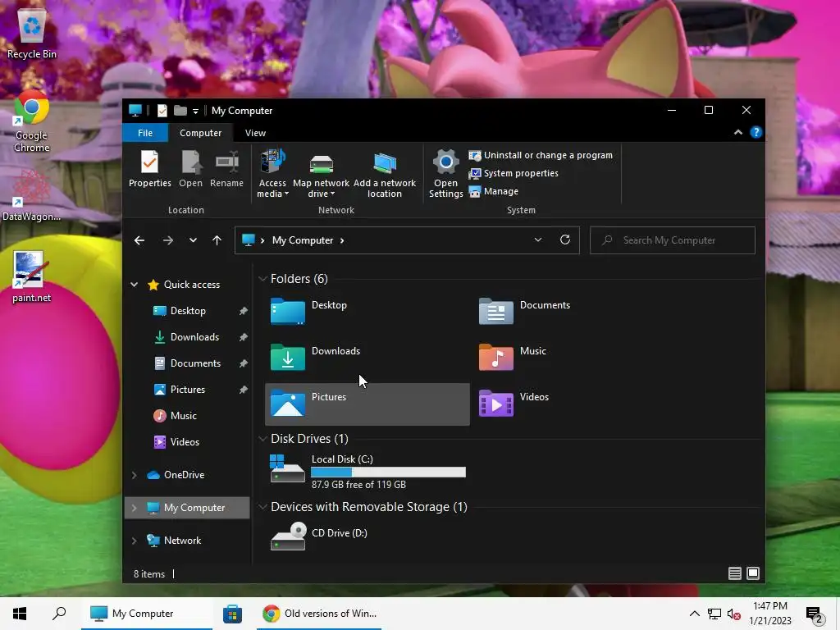Select the Videos folder icon
The image size is (840, 630).
(x=496, y=404)
